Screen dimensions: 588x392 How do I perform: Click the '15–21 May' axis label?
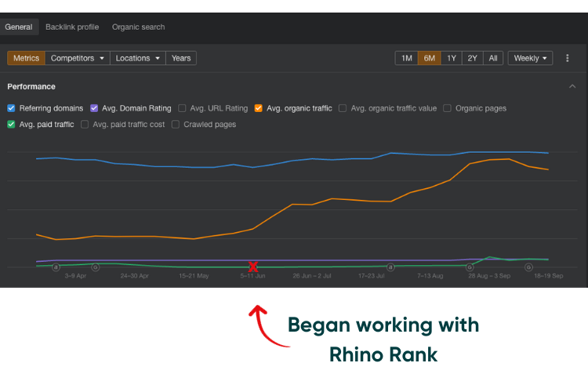194,276
